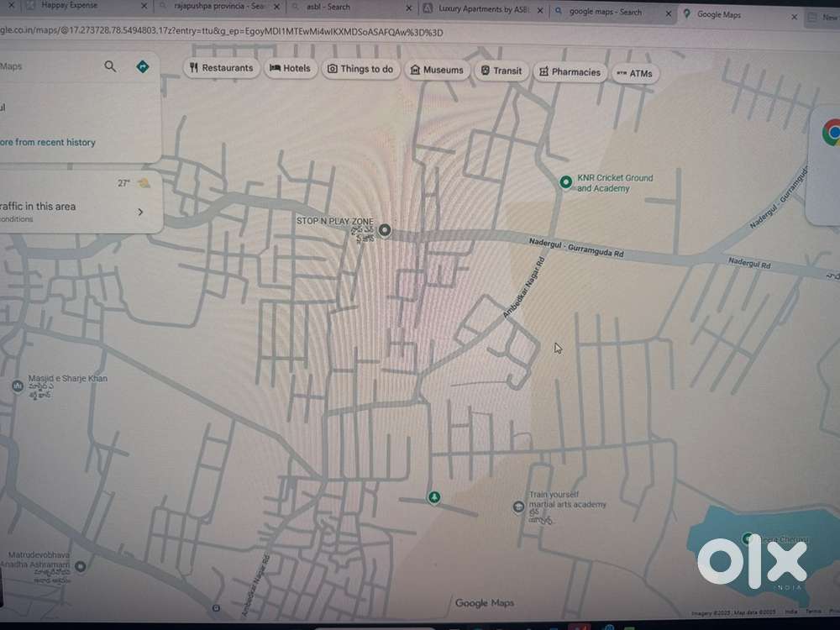
Task: Select the STOP N PLAY ZONE map pin
Action: 385,229
